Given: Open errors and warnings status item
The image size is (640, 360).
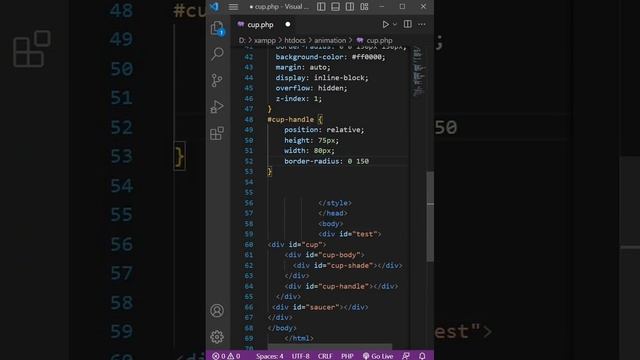Looking at the screenshot, I should (226, 356).
